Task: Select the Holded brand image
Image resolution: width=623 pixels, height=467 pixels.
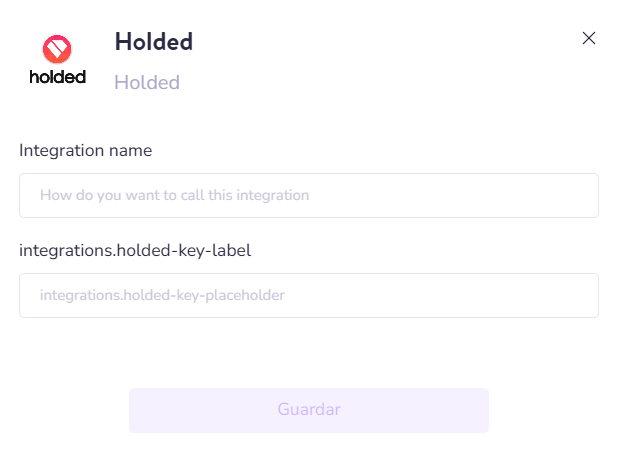Action: (x=57, y=60)
